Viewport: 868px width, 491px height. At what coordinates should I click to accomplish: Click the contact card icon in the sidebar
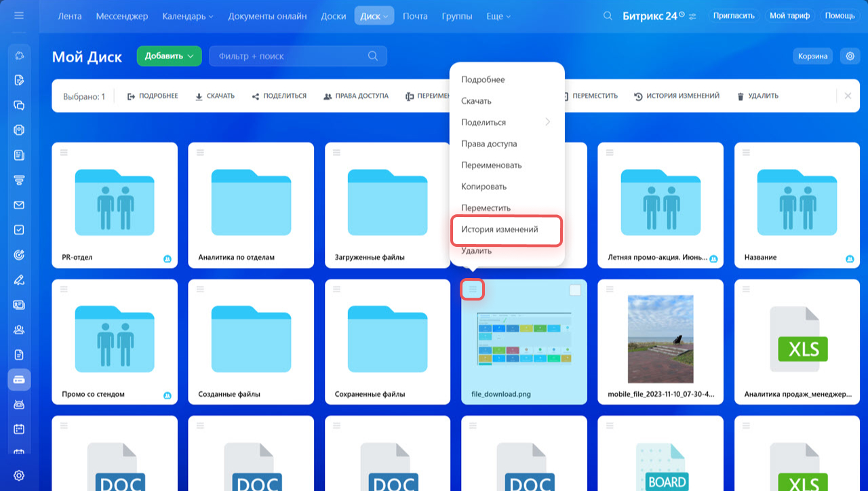tap(19, 305)
